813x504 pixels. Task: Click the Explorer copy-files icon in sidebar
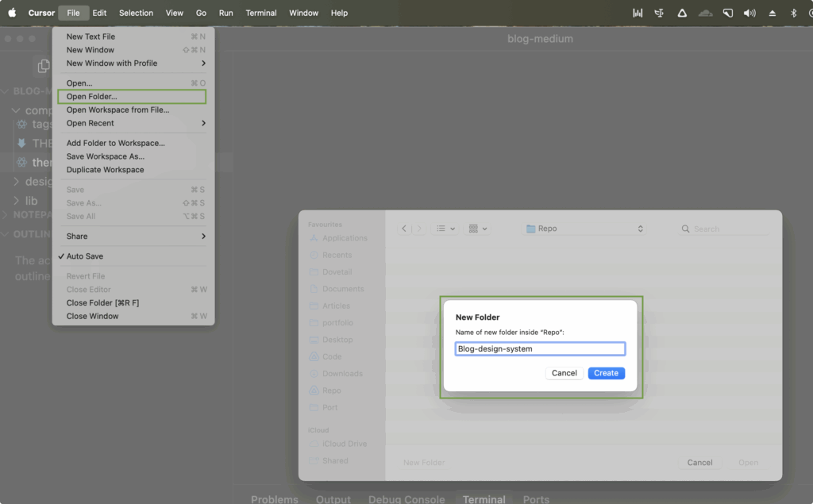click(44, 67)
